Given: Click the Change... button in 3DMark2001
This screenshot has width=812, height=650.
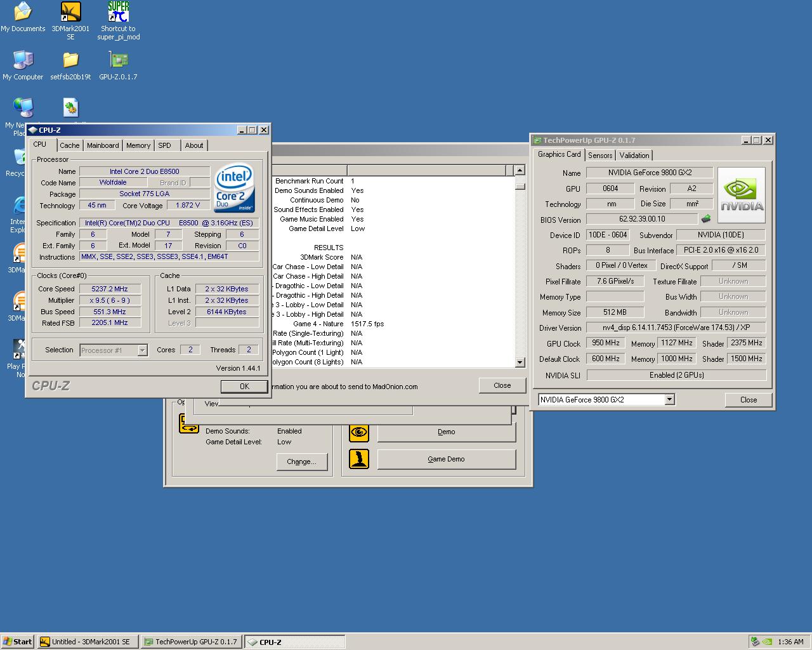Looking at the screenshot, I should tap(301, 462).
